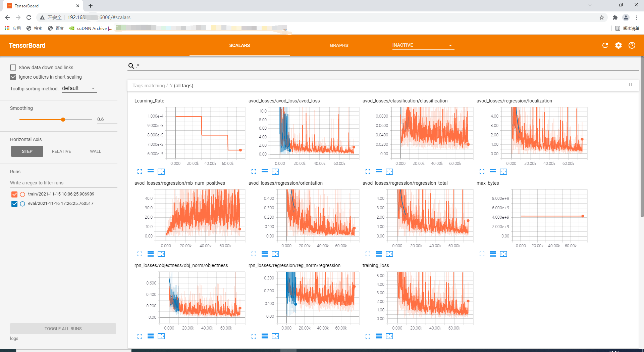Click the smoothing slider handle
The image size is (644, 352).
tap(63, 120)
